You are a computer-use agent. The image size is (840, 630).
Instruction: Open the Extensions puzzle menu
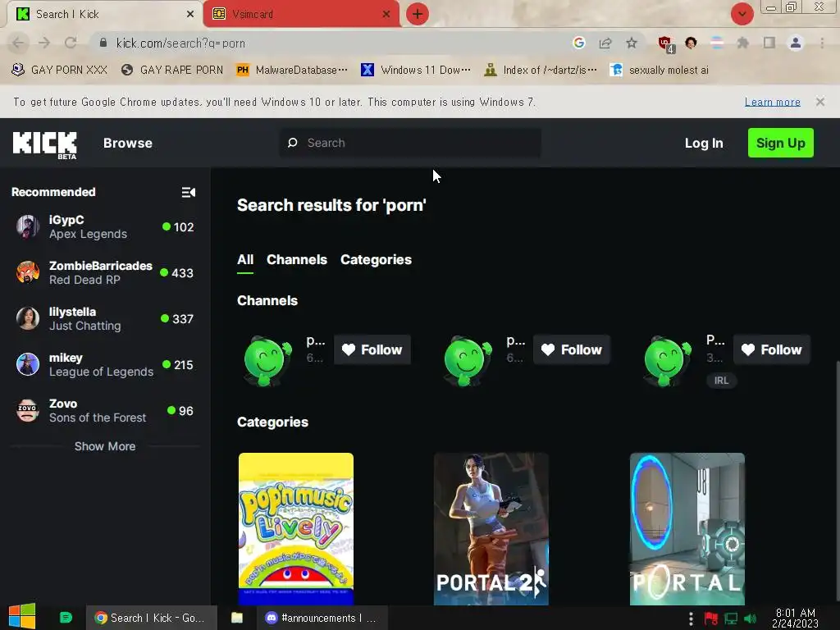pos(742,43)
